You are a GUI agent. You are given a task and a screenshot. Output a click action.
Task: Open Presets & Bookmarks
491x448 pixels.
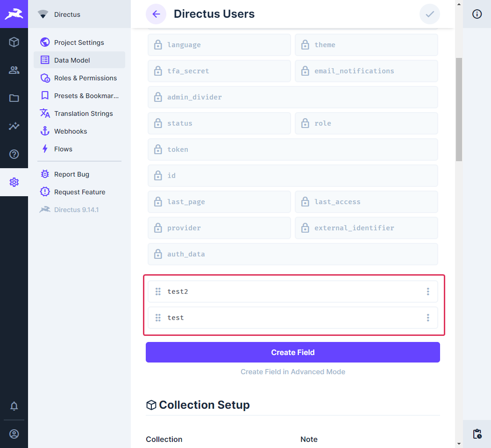pyautogui.click(x=79, y=95)
